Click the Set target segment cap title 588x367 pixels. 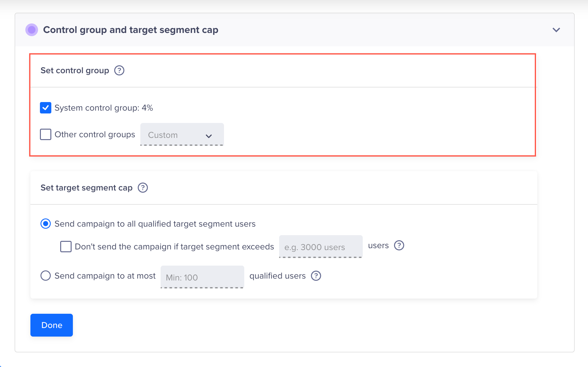(x=86, y=188)
